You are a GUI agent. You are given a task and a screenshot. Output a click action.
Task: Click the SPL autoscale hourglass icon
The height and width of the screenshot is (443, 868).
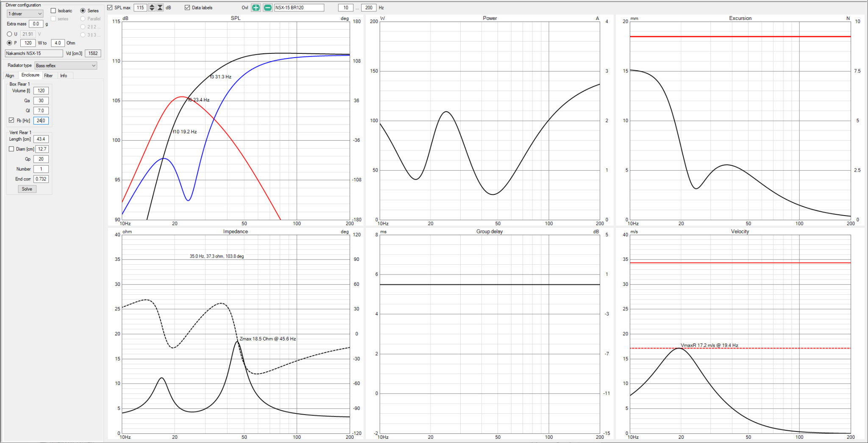coord(160,8)
